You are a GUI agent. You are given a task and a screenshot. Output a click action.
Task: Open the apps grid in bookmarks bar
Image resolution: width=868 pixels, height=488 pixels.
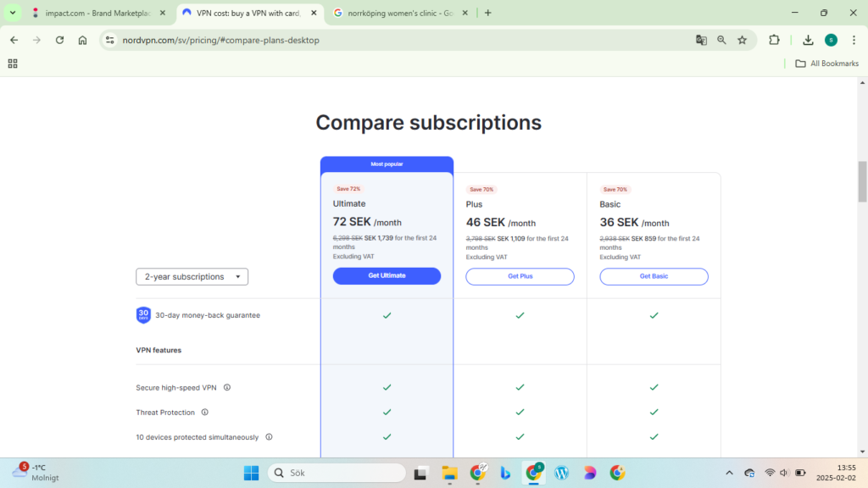(13, 64)
